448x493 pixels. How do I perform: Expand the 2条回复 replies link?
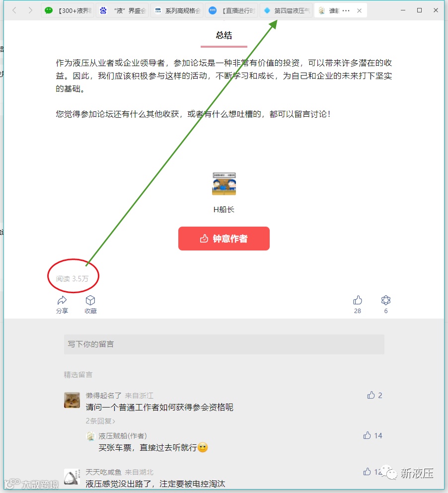tap(100, 421)
